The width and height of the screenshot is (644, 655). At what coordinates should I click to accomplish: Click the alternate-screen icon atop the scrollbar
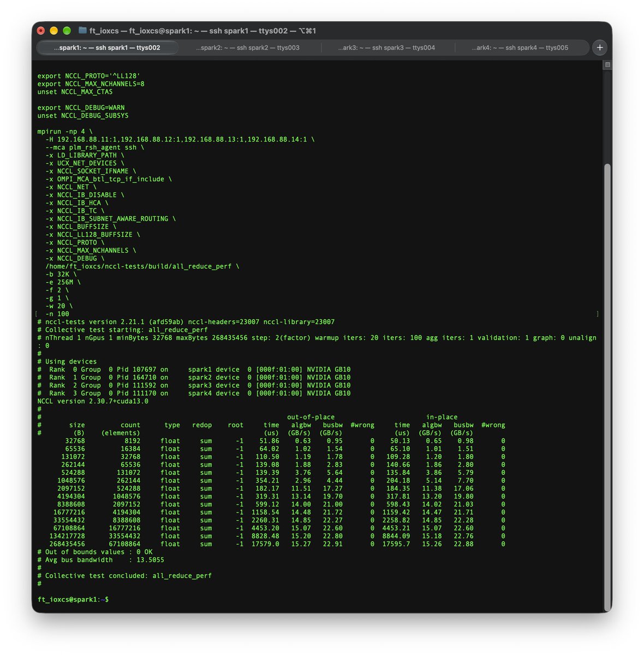tap(607, 65)
